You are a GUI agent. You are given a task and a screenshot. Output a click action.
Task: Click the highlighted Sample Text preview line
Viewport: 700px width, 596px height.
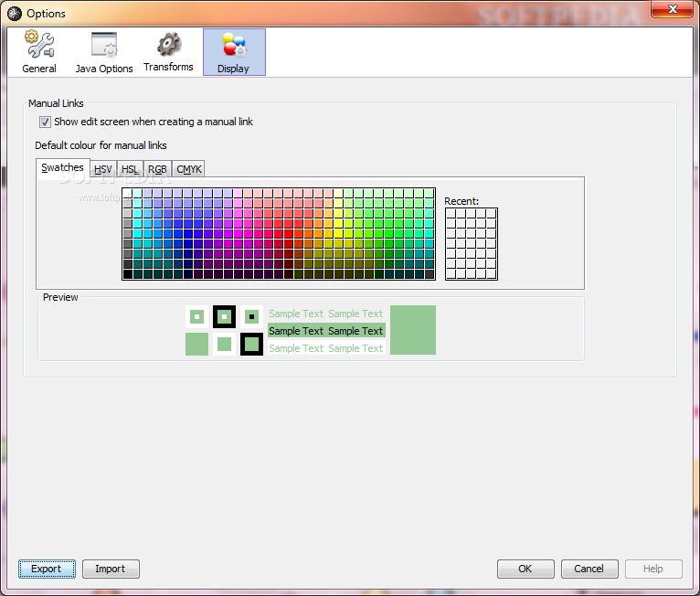tap(326, 331)
